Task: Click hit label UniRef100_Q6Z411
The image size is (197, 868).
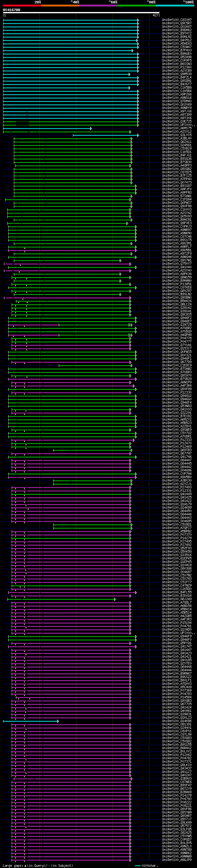Action: coord(177,142)
